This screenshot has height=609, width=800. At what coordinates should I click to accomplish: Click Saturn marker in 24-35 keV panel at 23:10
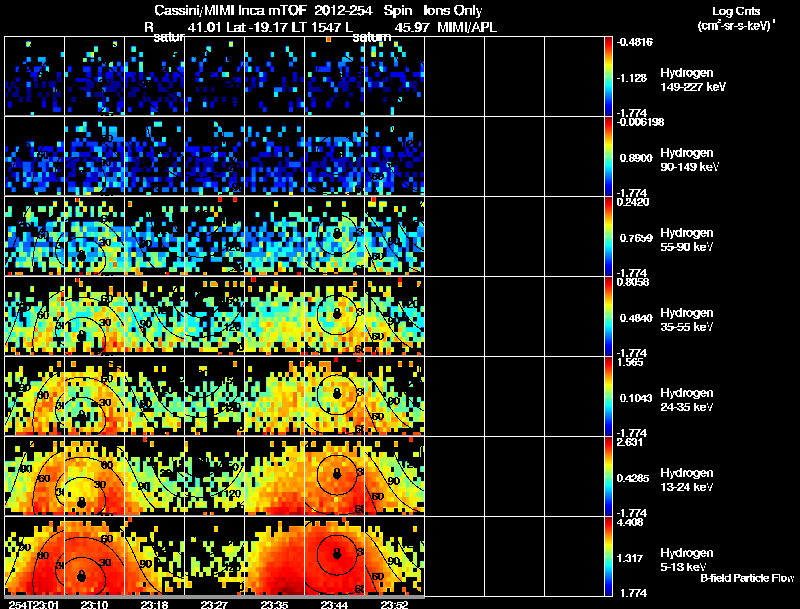tap(82, 416)
